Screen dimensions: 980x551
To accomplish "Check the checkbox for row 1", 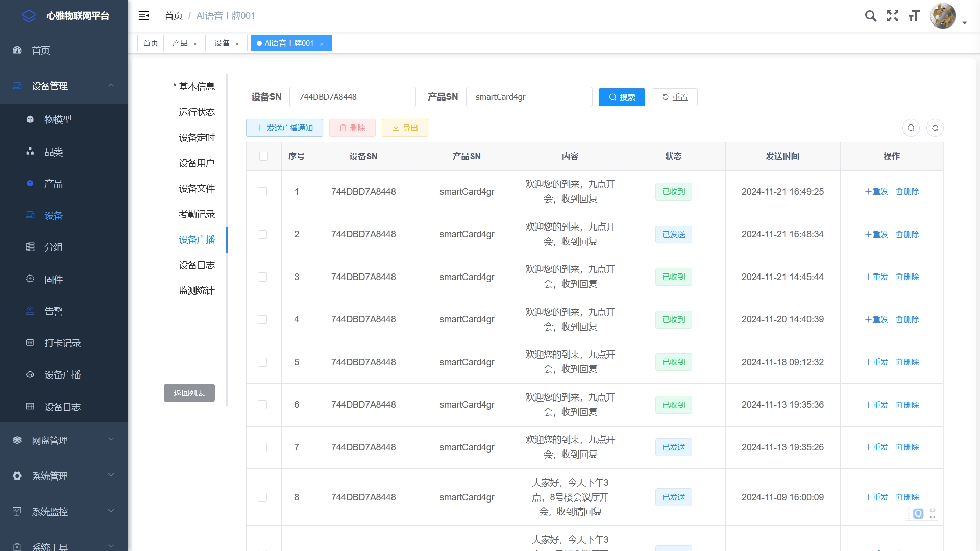I will pos(262,192).
